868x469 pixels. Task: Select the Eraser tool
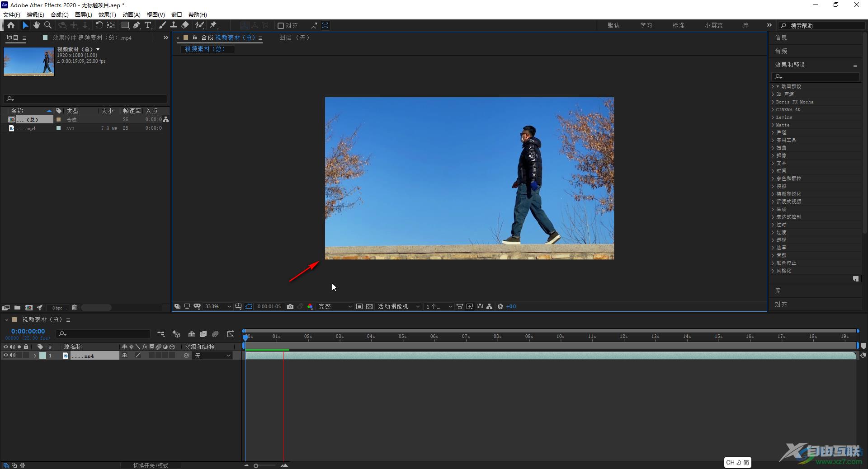point(185,25)
